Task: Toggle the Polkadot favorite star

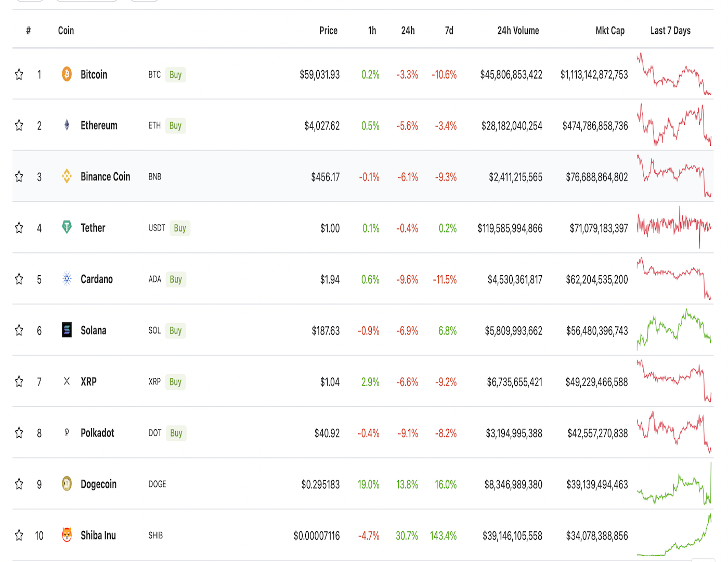Action: [19, 433]
